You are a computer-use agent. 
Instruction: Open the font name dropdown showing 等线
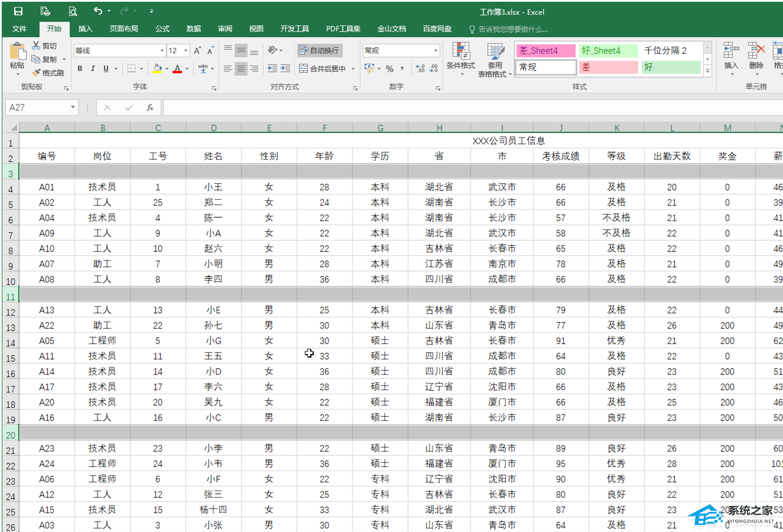coord(162,51)
